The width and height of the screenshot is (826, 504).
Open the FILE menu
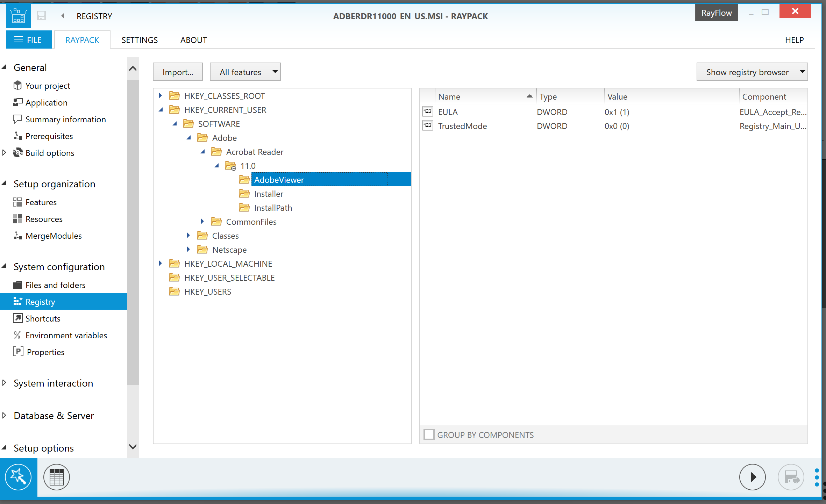coord(29,39)
